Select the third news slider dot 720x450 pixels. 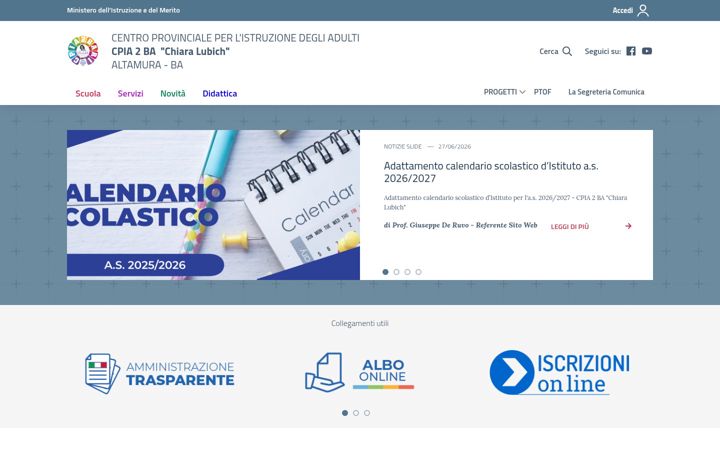tap(407, 272)
